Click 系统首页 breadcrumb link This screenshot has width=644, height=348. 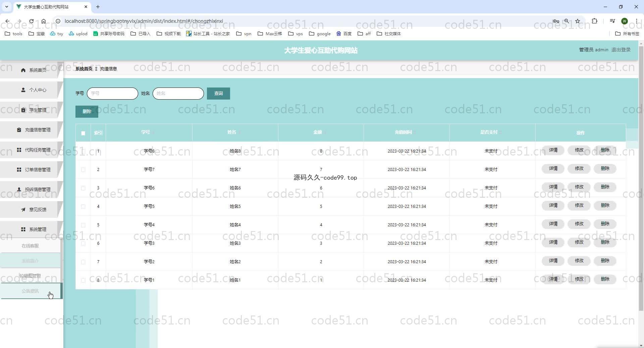click(84, 69)
